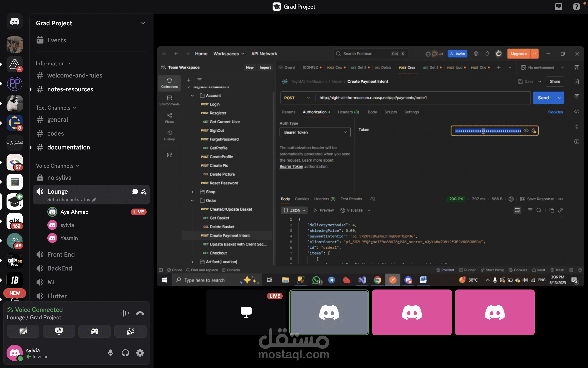Collapse the Text Channels category

pyautogui.click(x=56, y=108)
